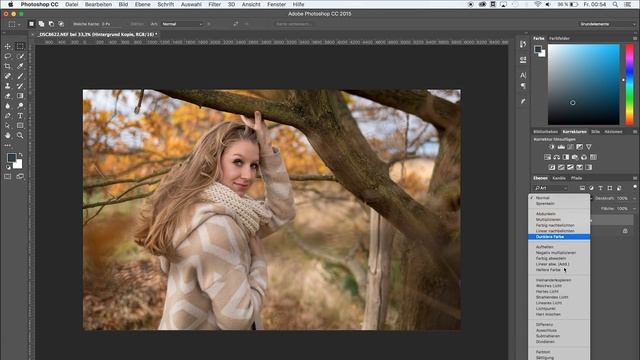Select the Quick Selection tool

click(20, 56)
